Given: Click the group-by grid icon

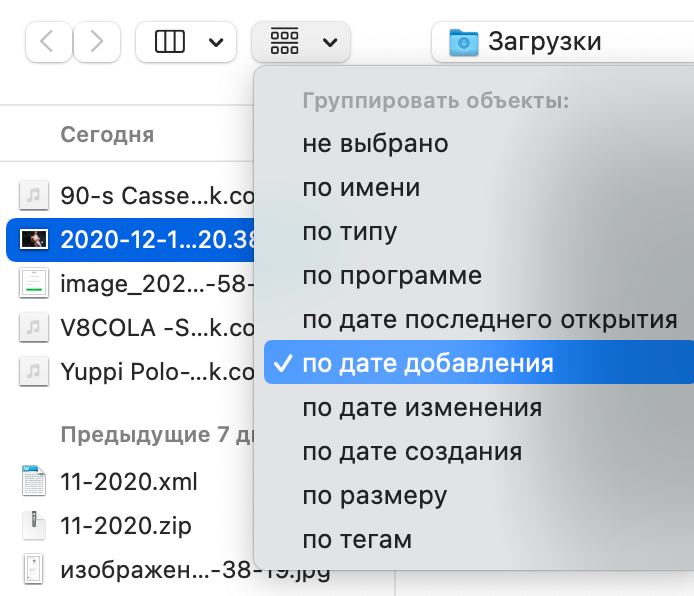Looking at the screenshot, I should (284, 42).
